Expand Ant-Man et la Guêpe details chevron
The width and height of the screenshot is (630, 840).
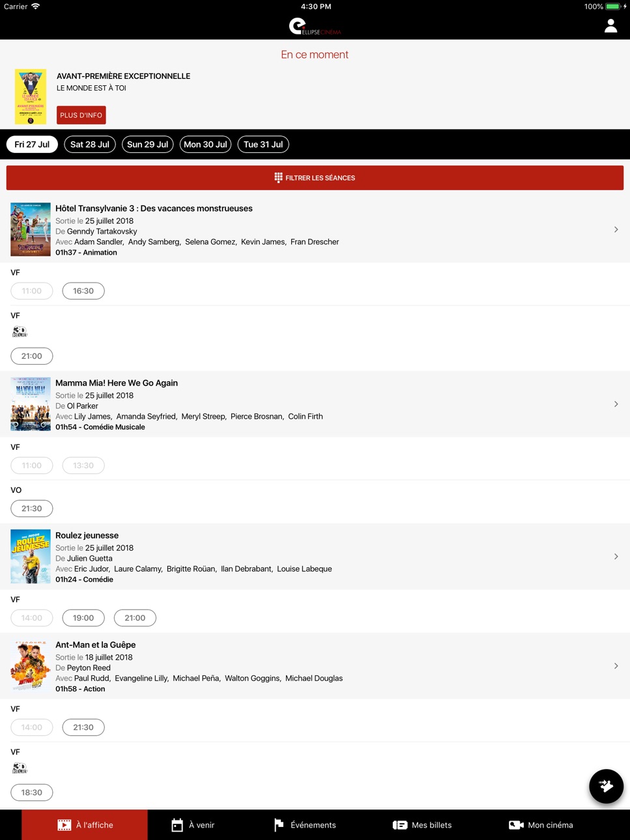616,665
